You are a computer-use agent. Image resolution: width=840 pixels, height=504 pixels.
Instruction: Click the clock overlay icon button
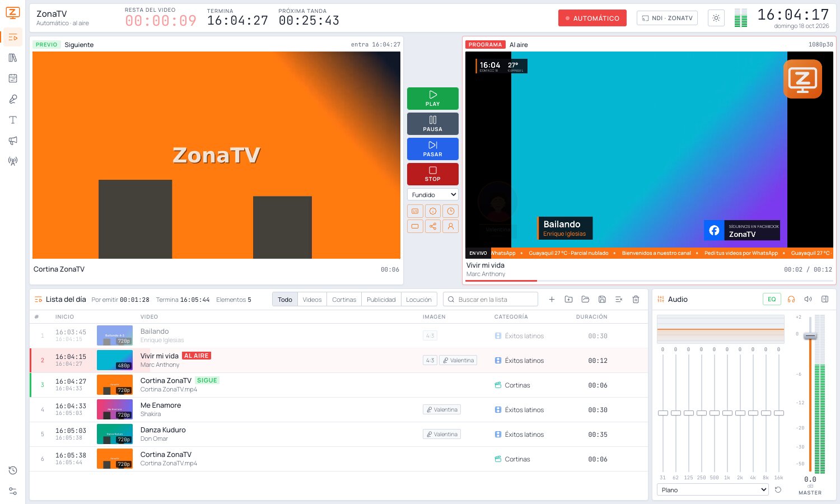(450, 211)
